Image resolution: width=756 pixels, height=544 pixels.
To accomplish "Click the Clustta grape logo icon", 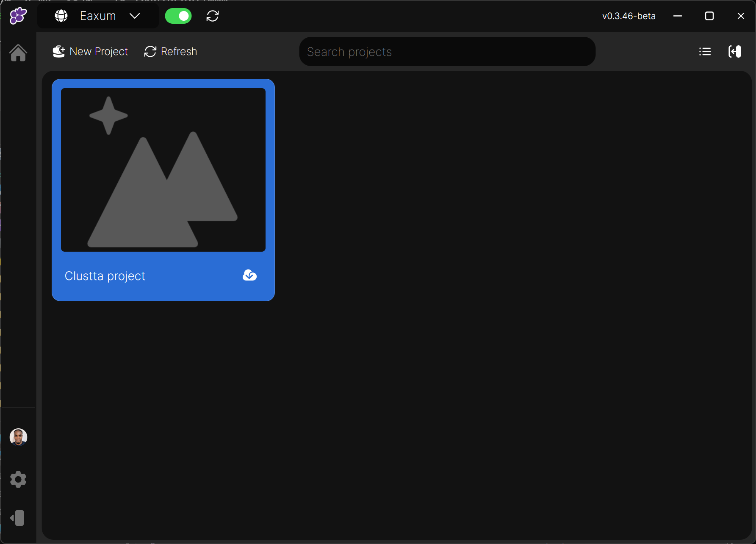I will pyautogui.click(x=18, y=16).
